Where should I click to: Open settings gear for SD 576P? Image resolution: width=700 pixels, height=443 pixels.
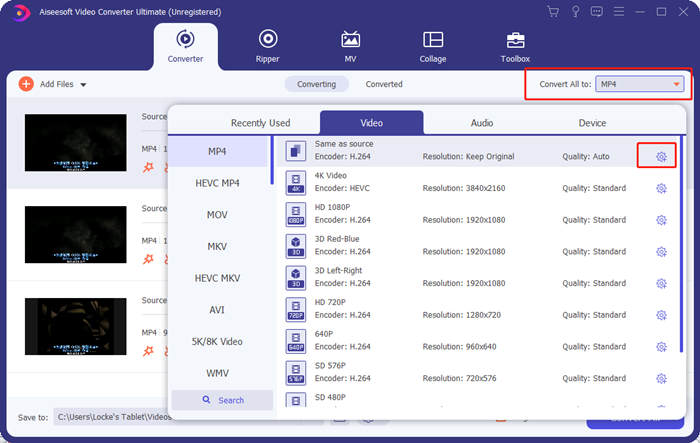click(x=661, y=379)
